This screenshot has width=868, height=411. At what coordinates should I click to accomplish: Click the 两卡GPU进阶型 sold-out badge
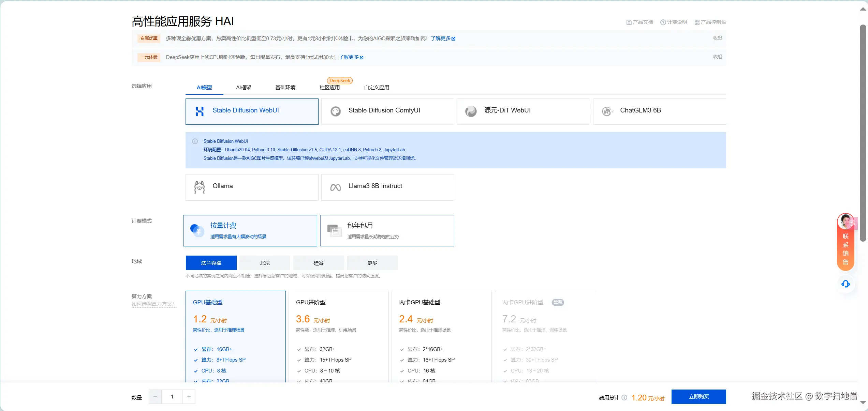(x=558, y=302)
